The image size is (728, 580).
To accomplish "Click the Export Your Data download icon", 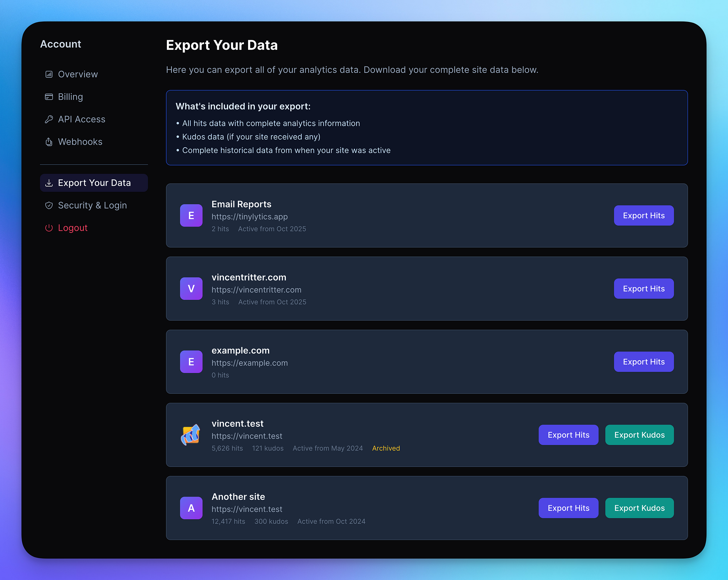I will click(49, 183).
